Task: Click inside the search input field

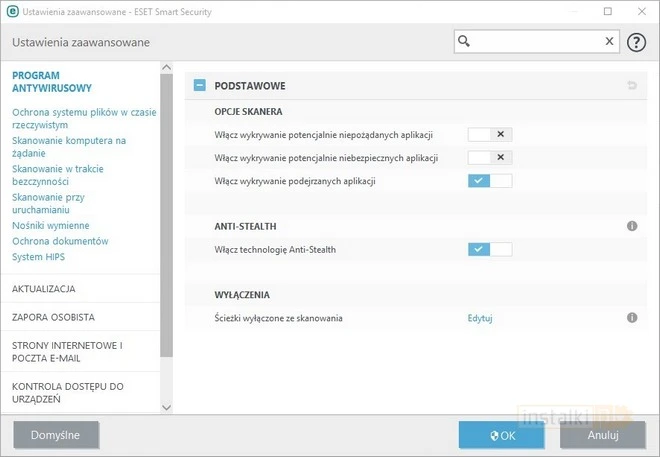Action: coord(537,42)
